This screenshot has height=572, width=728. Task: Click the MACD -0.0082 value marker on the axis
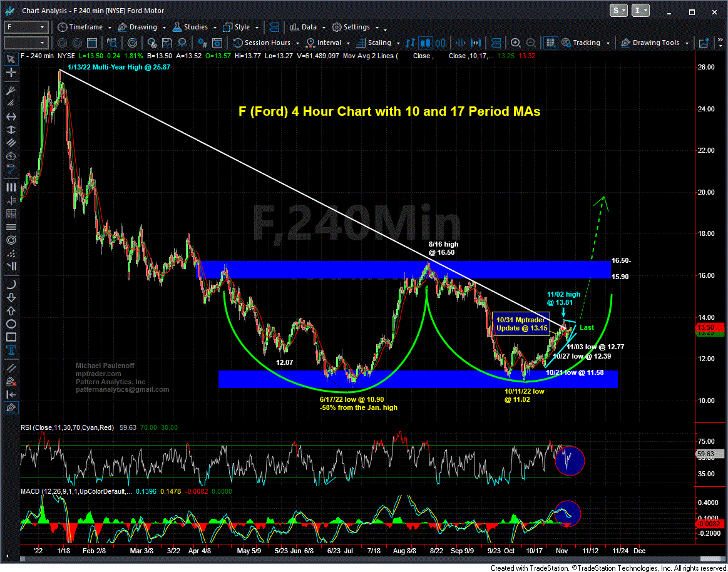(x=709, y=523)
